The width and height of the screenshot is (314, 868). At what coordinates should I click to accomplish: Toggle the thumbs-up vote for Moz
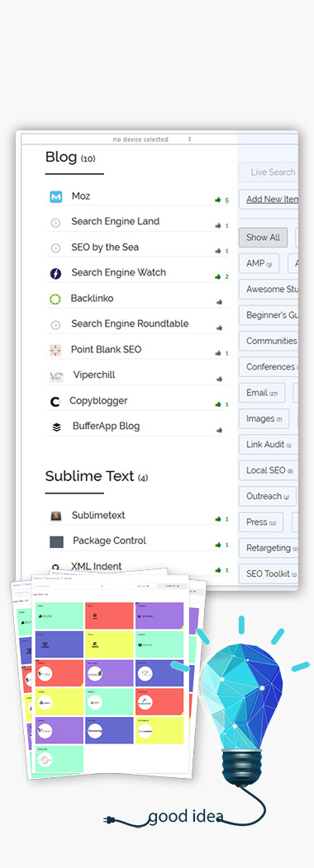tap(218, 200)
